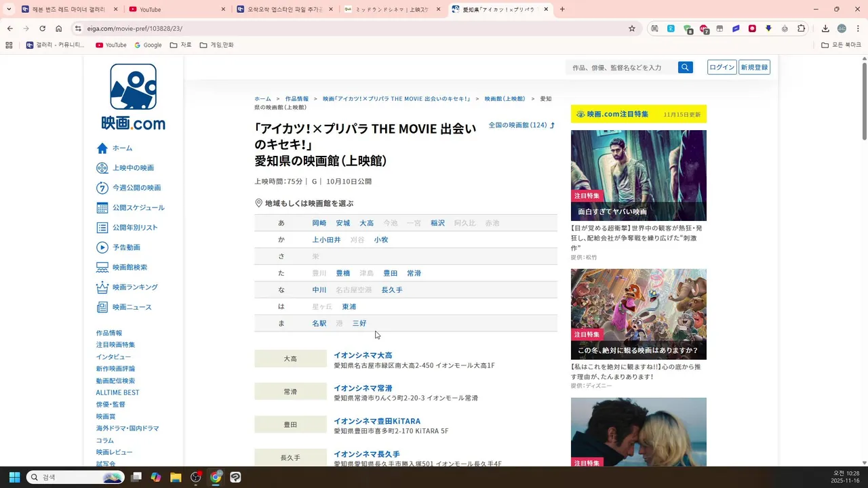The image size is (868, 488).
Task: Select the 小牧 area link
Action: [380, 240]
